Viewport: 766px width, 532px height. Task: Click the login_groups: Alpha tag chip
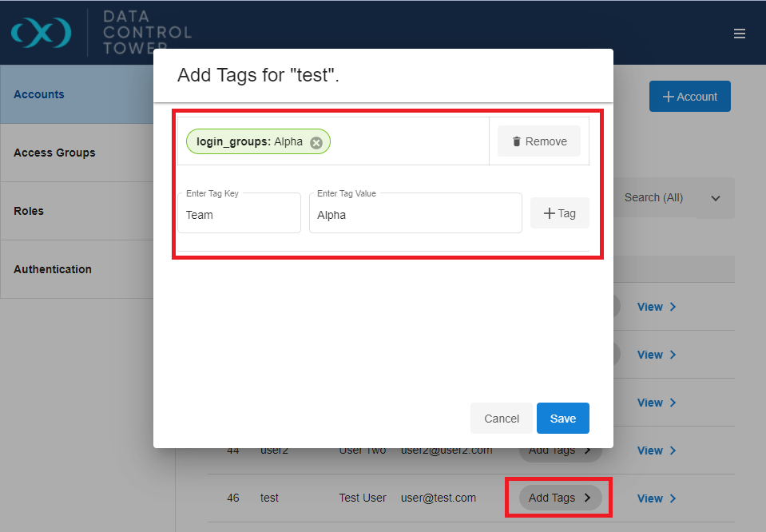(249, 141)
